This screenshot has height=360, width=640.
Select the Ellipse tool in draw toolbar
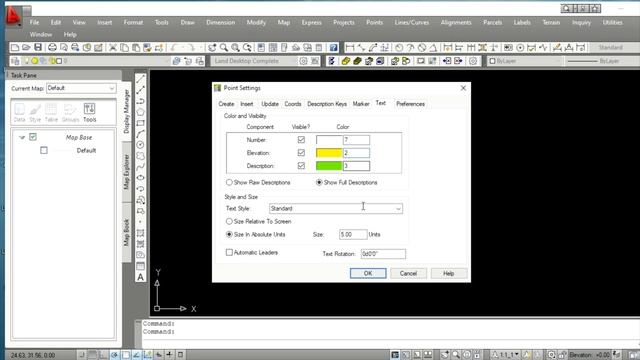point(140,178)
